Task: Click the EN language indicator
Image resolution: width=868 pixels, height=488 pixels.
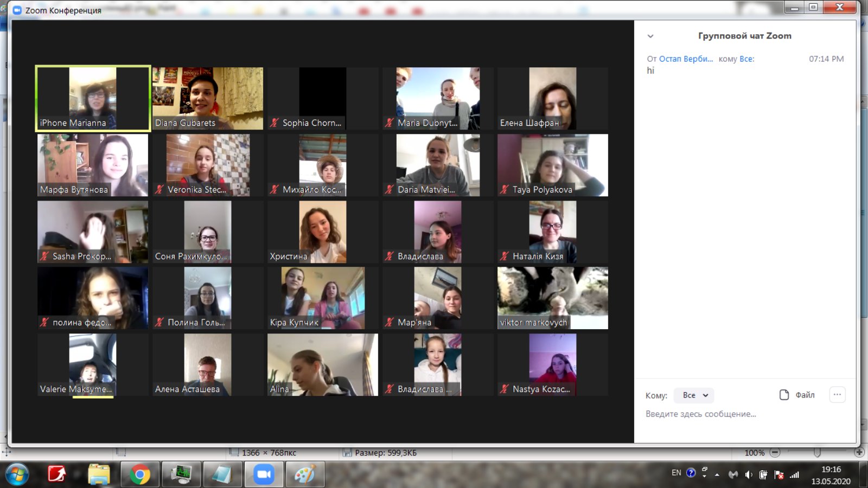Action: pyautogui.click(x=676, y=473)
